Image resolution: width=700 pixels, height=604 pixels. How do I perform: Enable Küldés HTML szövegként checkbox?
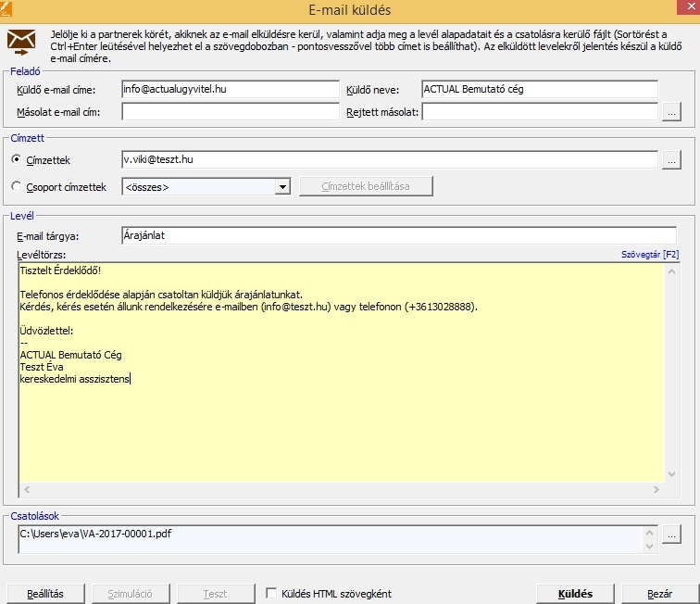click(x=271, y=593)
